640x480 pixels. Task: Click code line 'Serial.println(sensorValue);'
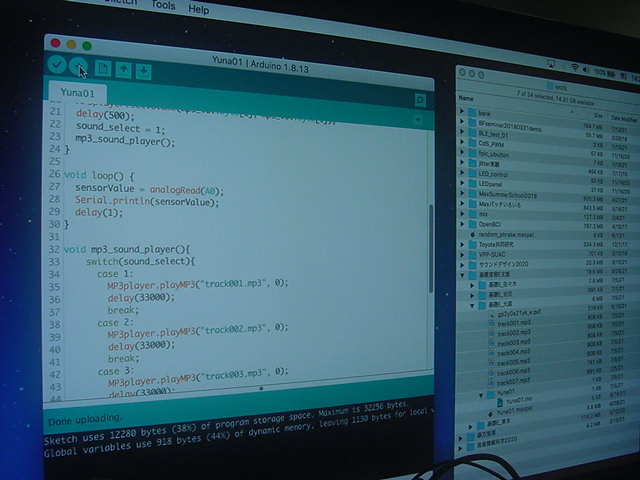point(147,201)
